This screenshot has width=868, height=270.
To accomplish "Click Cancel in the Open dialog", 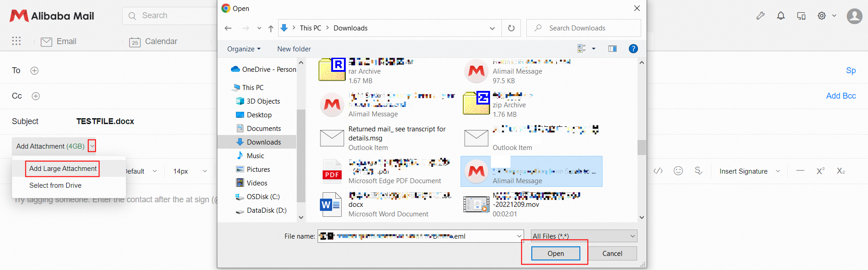I will click(x=612, y=253).
